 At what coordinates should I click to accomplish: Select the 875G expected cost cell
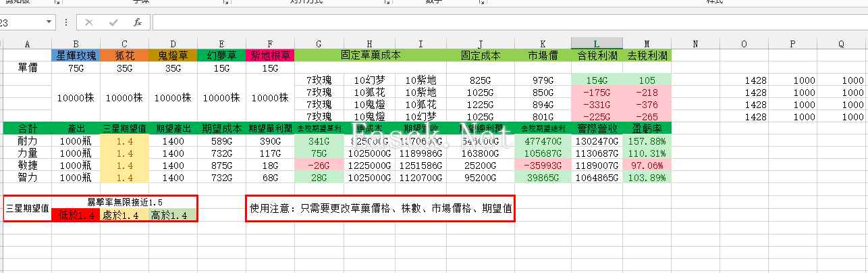point(221,166)
